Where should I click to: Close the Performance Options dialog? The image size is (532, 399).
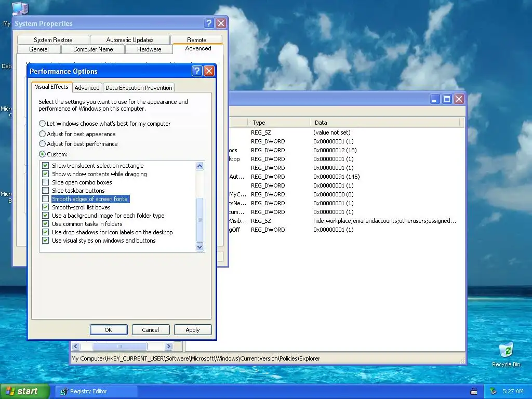point(209,71)
